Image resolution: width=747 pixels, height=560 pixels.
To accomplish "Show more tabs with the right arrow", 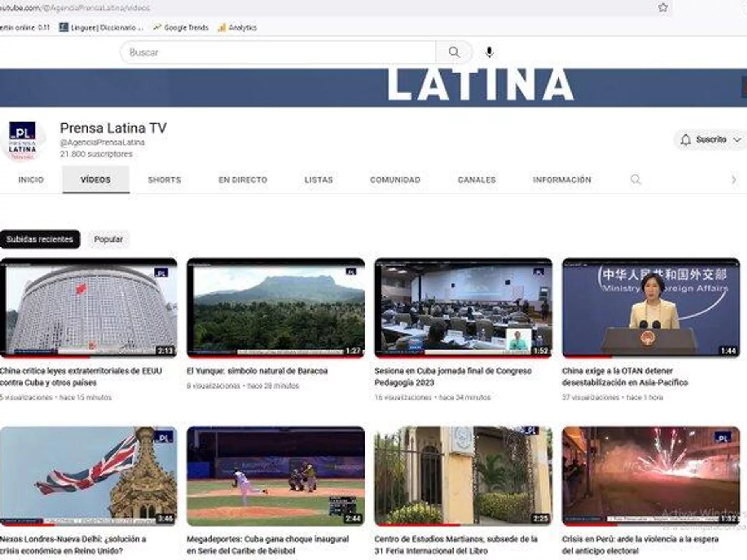I will [733, 179].
